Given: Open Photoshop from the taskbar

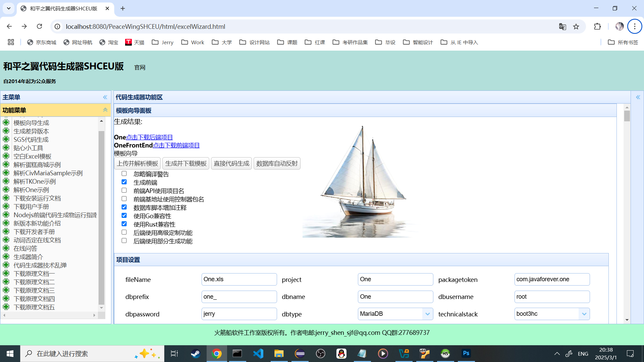Looking at the screenshot, I should click(466, 354).
